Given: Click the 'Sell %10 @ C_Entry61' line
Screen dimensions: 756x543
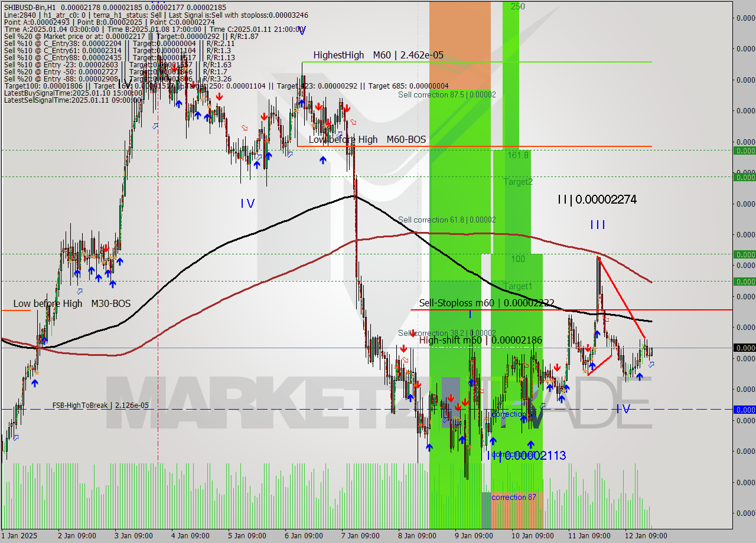Looking at the screenshot, I should [x=117, y=51].
